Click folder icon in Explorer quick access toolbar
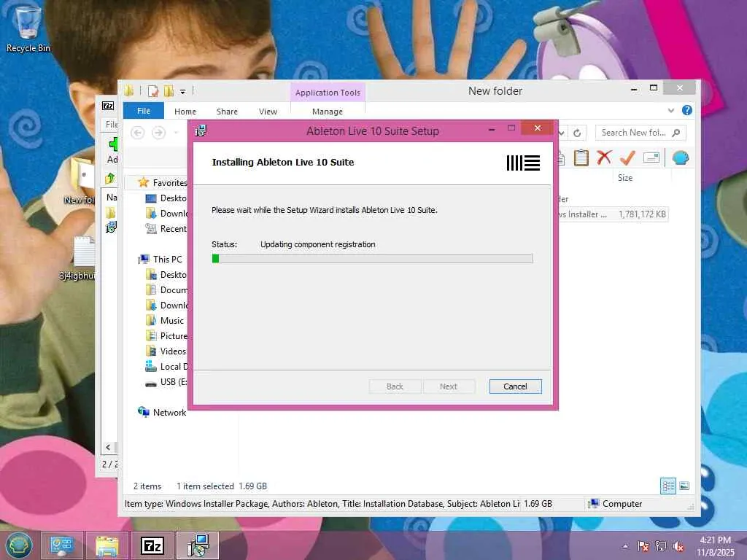The width and height of the screenshot is (747, 560). (129, 90)
